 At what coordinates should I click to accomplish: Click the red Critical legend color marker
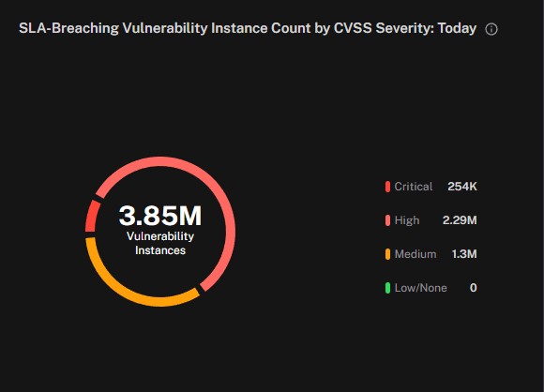point(387,187)
